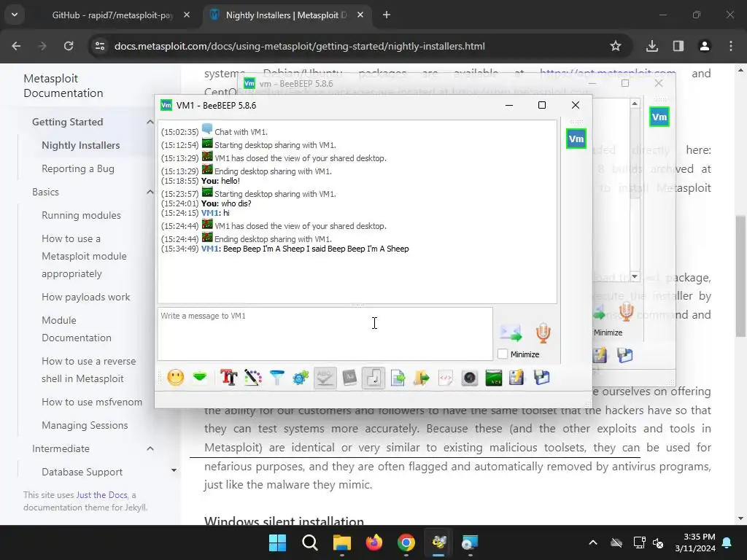Click the send file document icon
This screenshot has height=560, width=747.
coord(398,378)
